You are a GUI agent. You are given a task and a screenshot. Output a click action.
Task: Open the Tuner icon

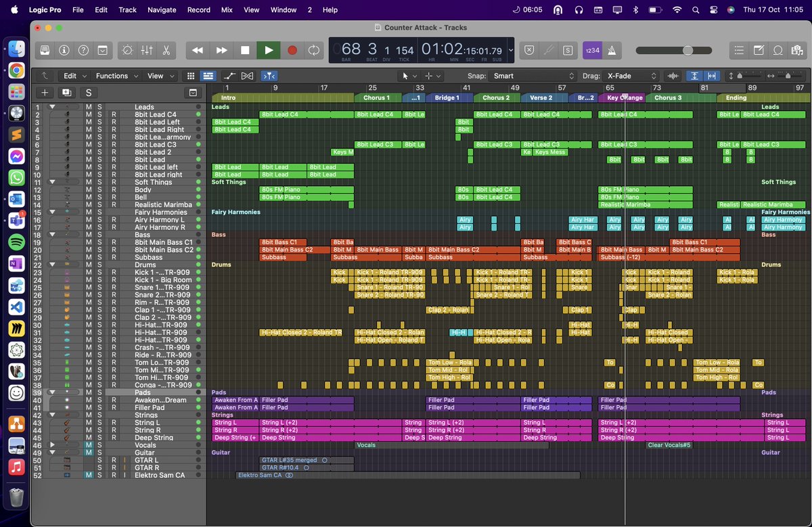pyautogui.click(x=549, y=50)
